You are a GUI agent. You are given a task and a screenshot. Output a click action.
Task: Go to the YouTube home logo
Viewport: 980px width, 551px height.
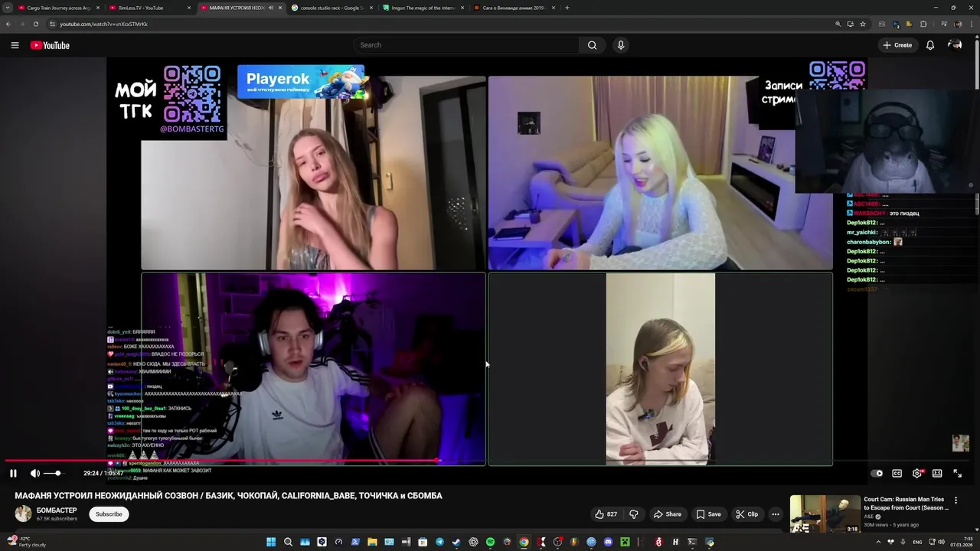50,45
